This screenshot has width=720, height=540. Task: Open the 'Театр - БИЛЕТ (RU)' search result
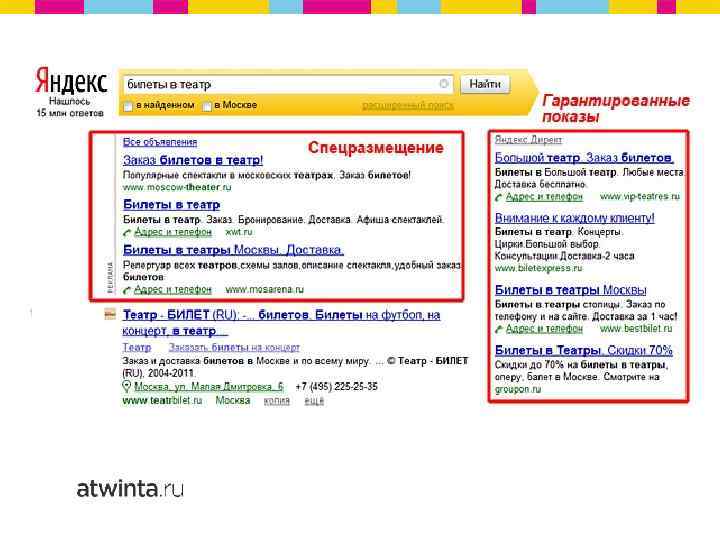pos(281,322)
